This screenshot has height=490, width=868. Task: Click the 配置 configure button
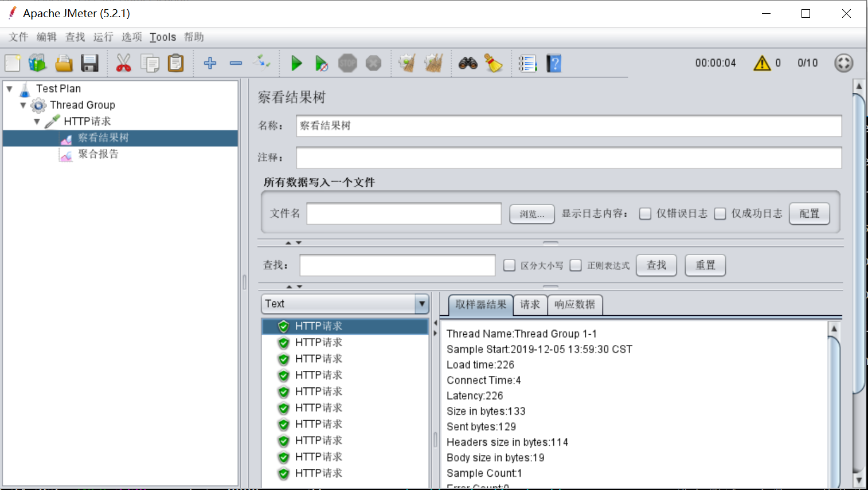tap(809, 214)
